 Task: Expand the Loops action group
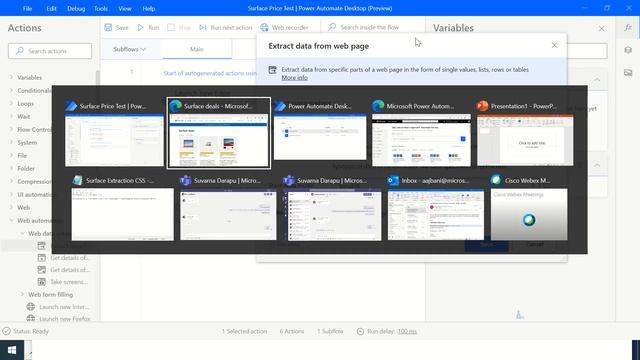tap(11, 103)
